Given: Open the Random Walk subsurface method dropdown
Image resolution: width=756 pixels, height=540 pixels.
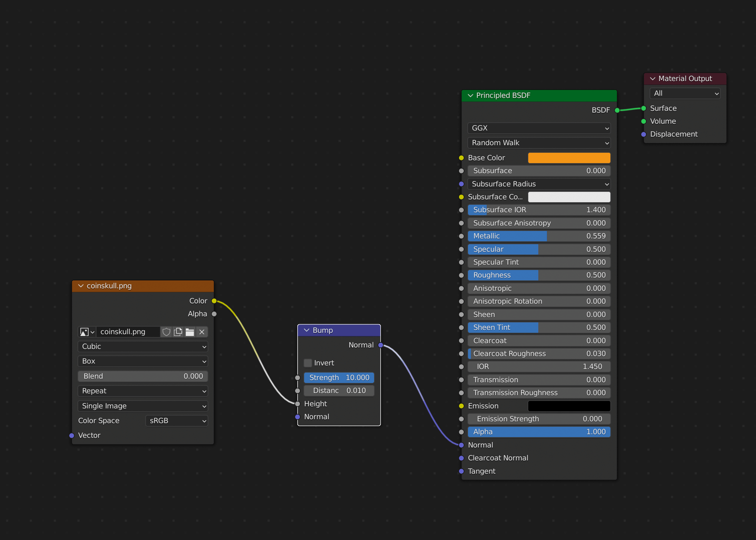Looking at the screenshot, I should pos(539,143).
